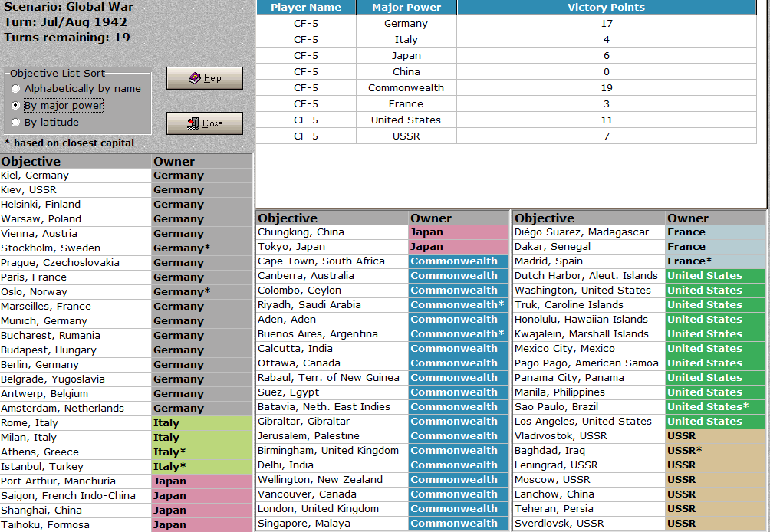Click Italy owner cell next to Rome
770x532 pixels.
tap(202, 423)
